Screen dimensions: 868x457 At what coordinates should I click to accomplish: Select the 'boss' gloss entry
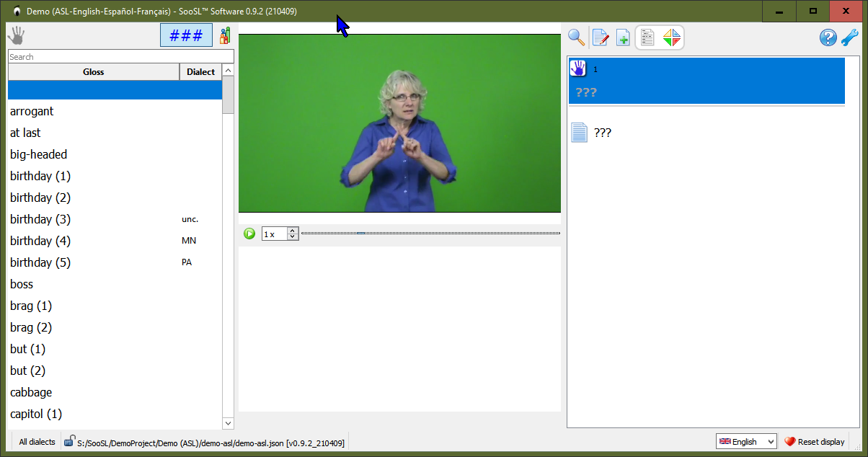pyautogui.click(x=115, y=284)
